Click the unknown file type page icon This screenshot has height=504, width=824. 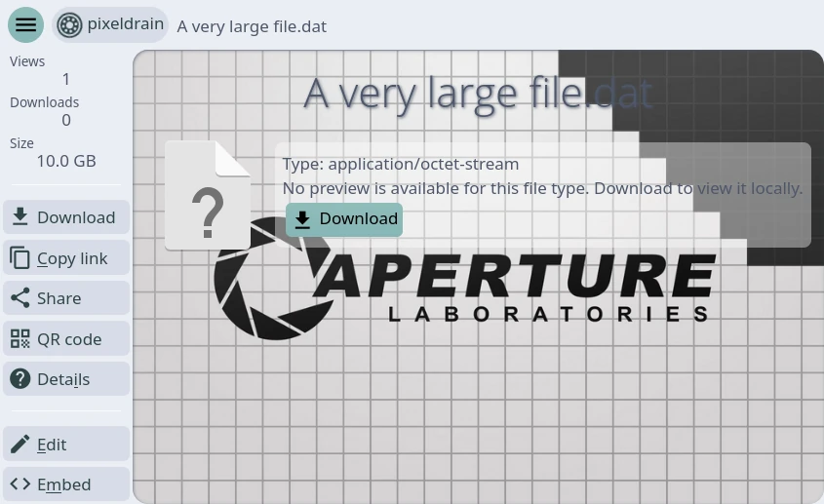tap(208, 196)
